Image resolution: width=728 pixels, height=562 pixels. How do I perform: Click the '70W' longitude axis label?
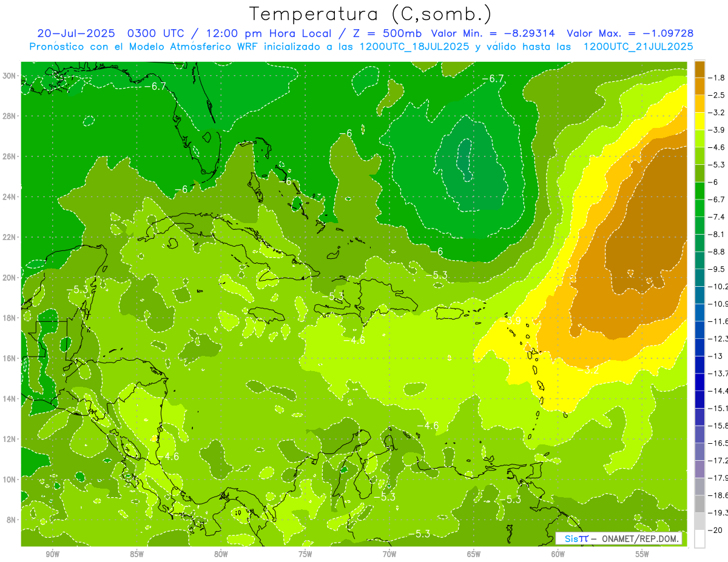(389, 554)
